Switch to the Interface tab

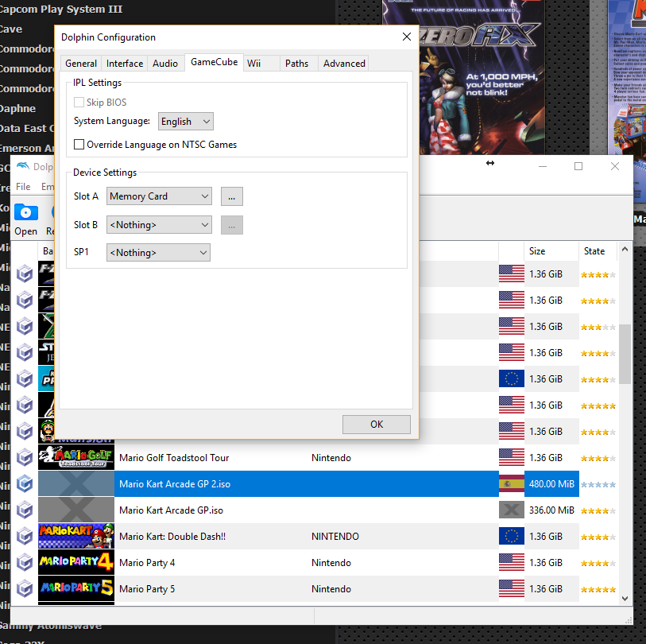125,64
